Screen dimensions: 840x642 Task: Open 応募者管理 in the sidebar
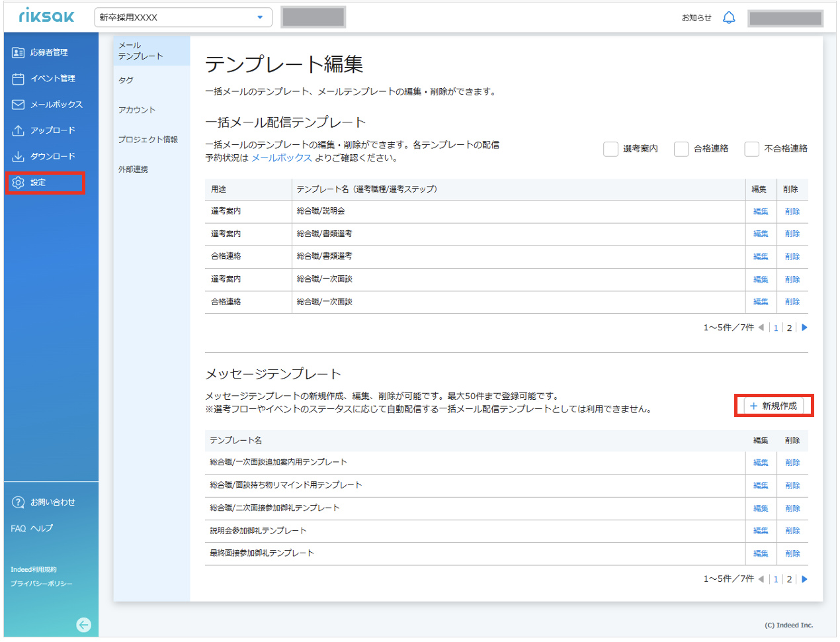[x=49, y=52]
